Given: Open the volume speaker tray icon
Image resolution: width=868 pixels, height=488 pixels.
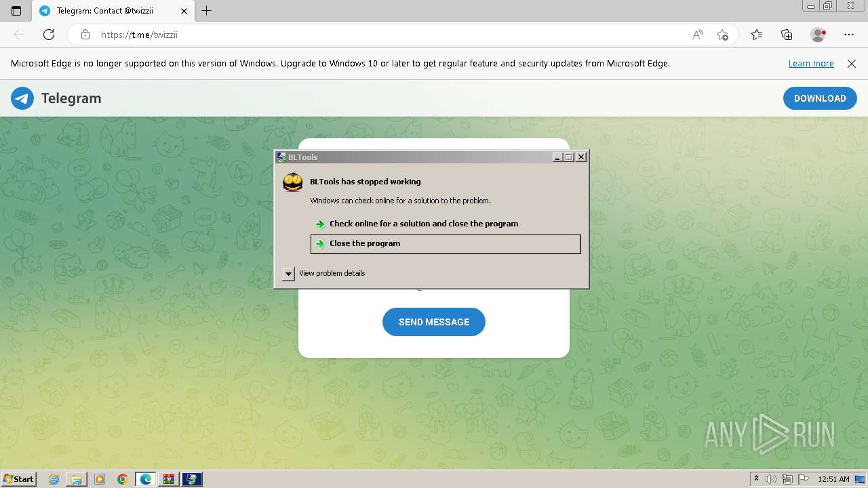Looking at the screenshot, I should 771,479.
